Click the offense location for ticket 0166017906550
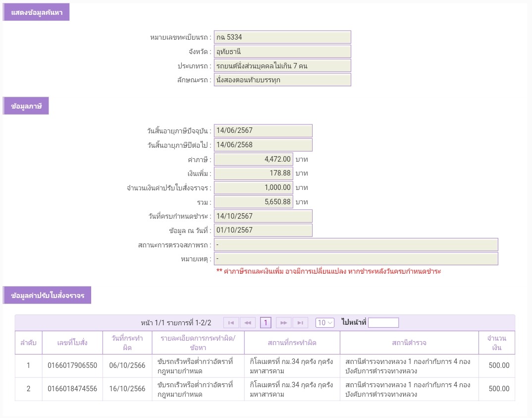Screen dimensions: 532x418 [x=291, y=366]
